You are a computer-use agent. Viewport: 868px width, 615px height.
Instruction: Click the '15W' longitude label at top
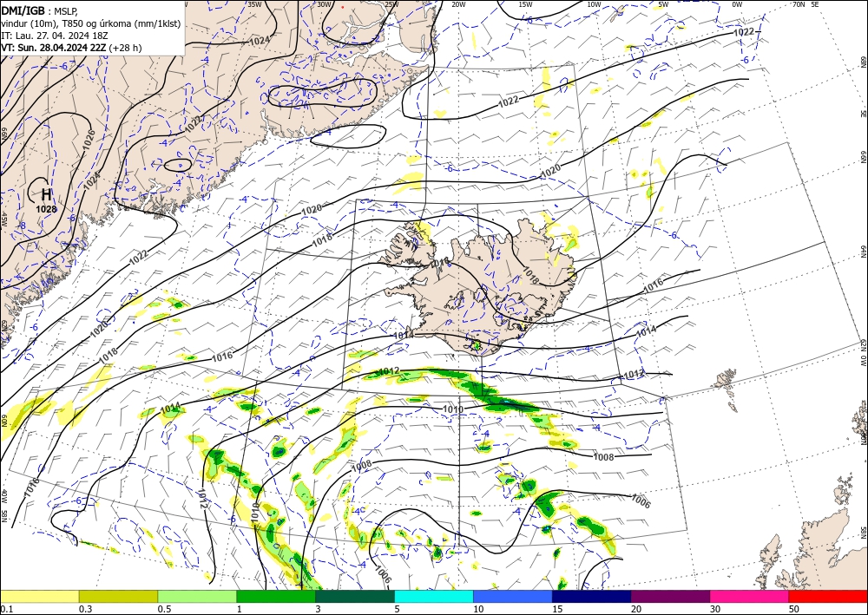click(526, 4)
